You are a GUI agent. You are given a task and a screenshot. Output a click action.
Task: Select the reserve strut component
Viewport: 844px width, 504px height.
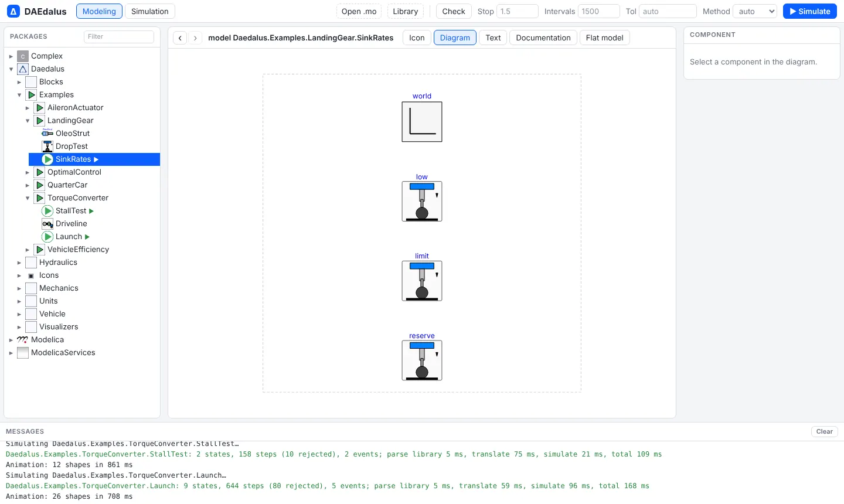pyautogui.click(x=422, y=360)
